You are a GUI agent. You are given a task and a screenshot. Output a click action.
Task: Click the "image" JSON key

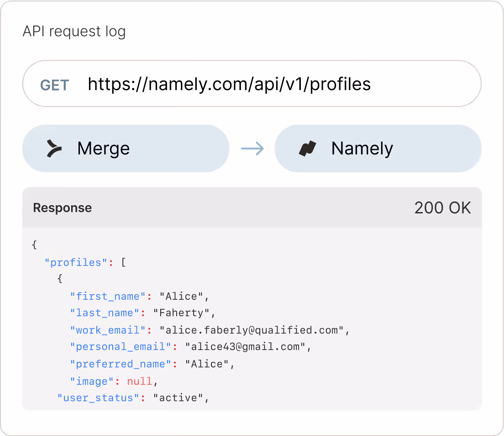(x=92, y=381)
